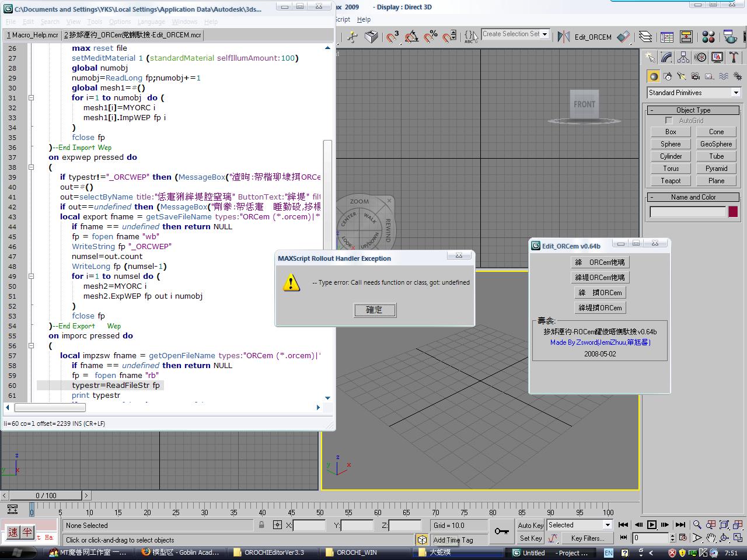Click the Percent Snap toggle icon

[431, 37]
